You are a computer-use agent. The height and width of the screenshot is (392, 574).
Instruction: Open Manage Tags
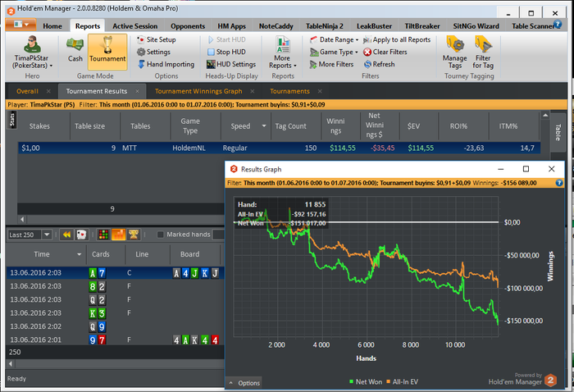454,52
